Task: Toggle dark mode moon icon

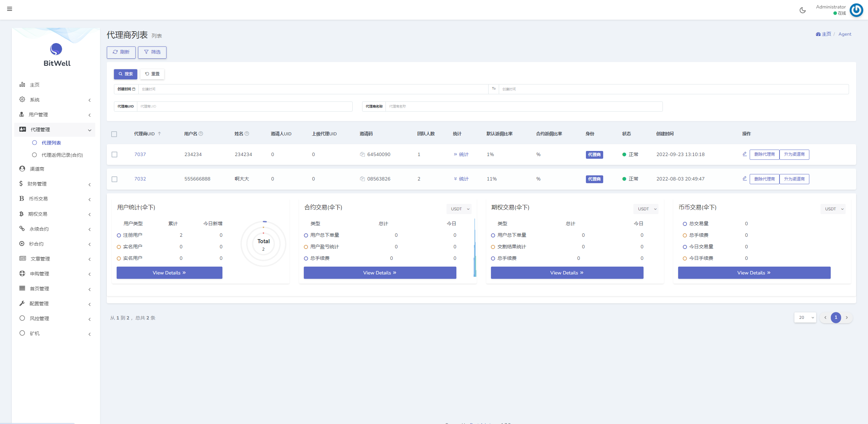Action: (x=803, y=10)
